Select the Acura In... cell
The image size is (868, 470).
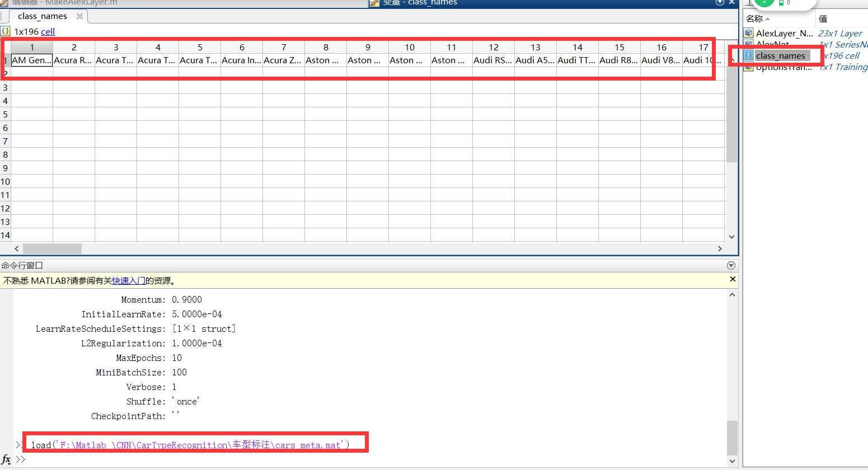(x=242, y=60)
